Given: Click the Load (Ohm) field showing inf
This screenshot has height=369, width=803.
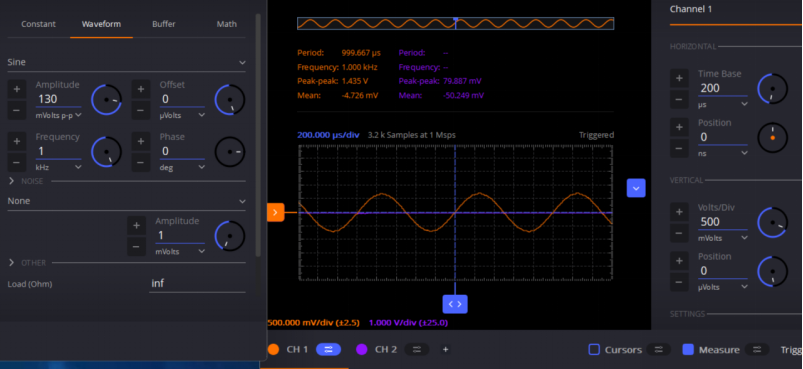Looking at the screenshot, I should (x=197, y=284).
